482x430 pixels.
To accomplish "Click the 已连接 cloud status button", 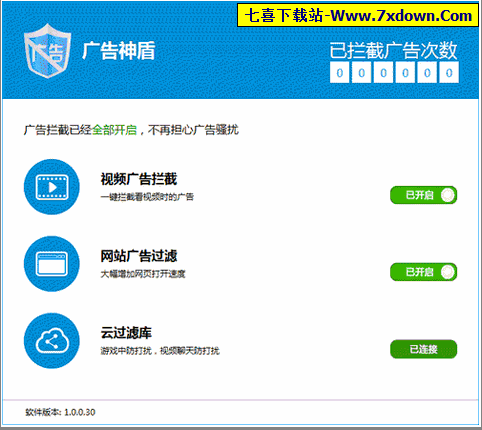I will click(x=423, y=349).
